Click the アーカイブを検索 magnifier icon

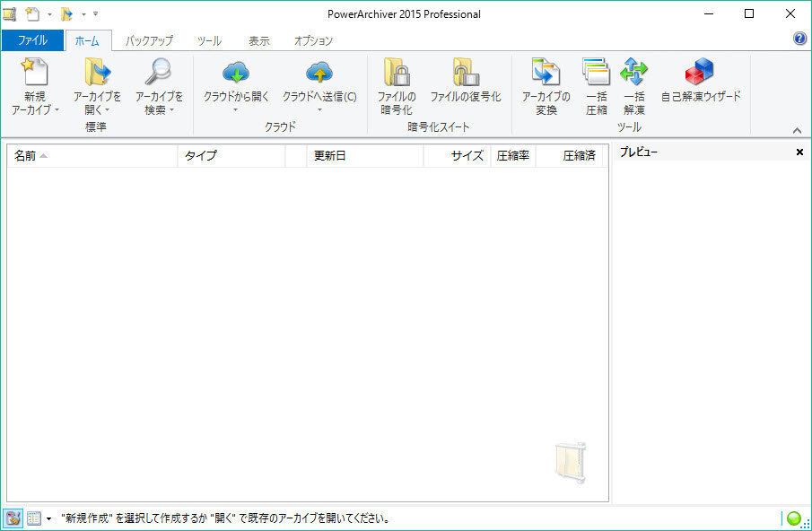coord(158,72)
